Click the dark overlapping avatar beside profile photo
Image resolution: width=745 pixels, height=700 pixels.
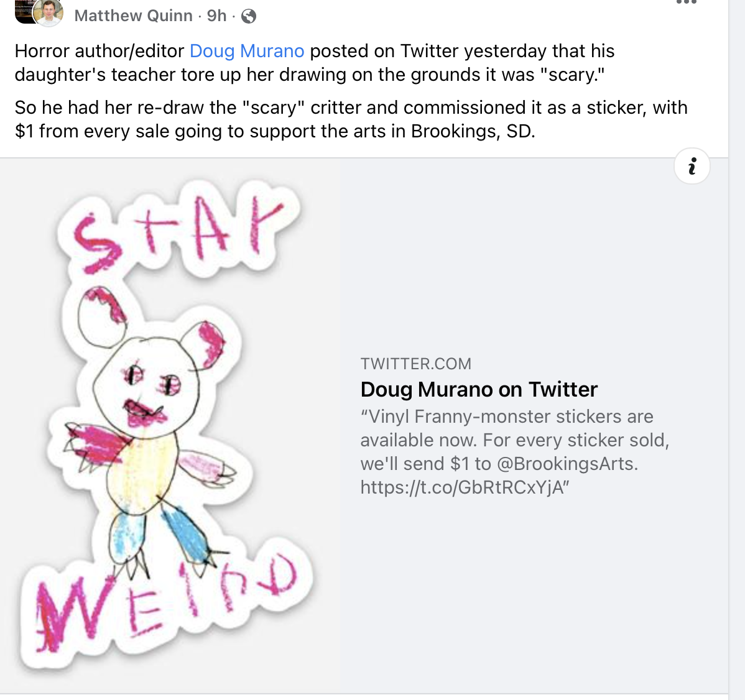[24, 11]
